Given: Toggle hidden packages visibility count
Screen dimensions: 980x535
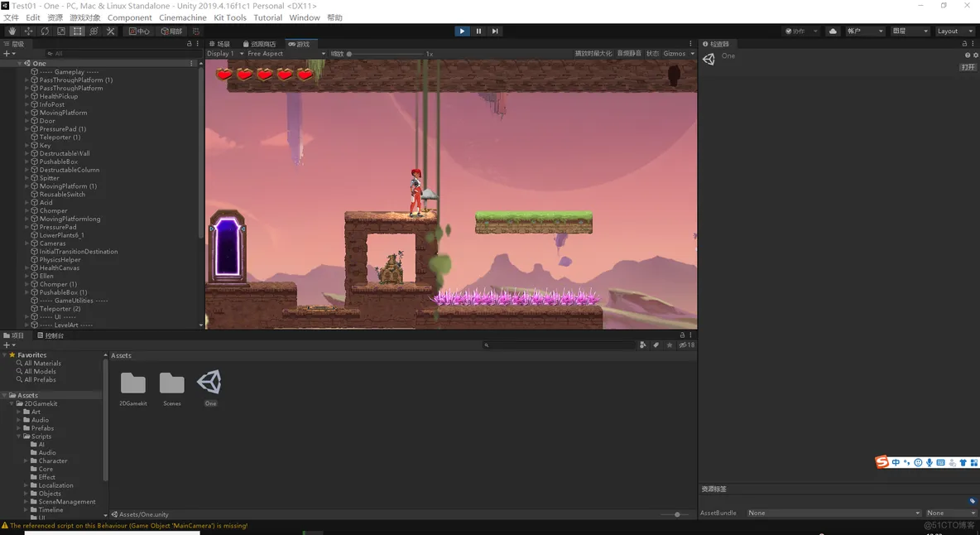Looking at the screenshot, I should (x=687, y=345).
